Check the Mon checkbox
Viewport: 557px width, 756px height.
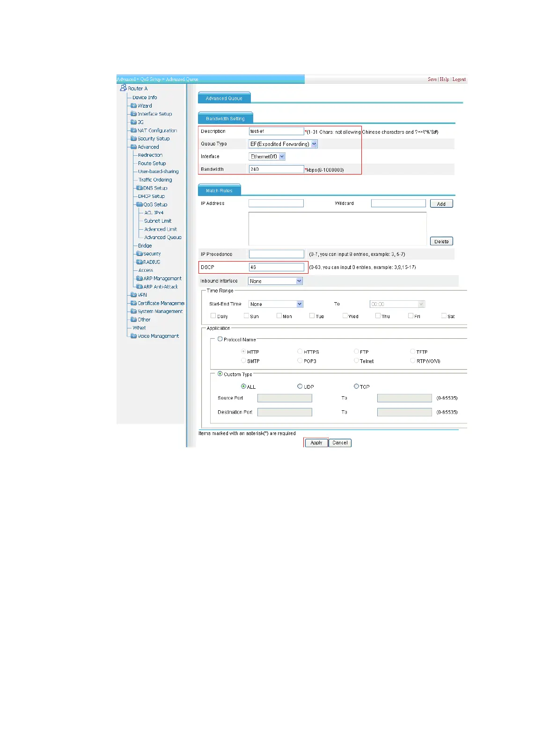coord(279,316)
